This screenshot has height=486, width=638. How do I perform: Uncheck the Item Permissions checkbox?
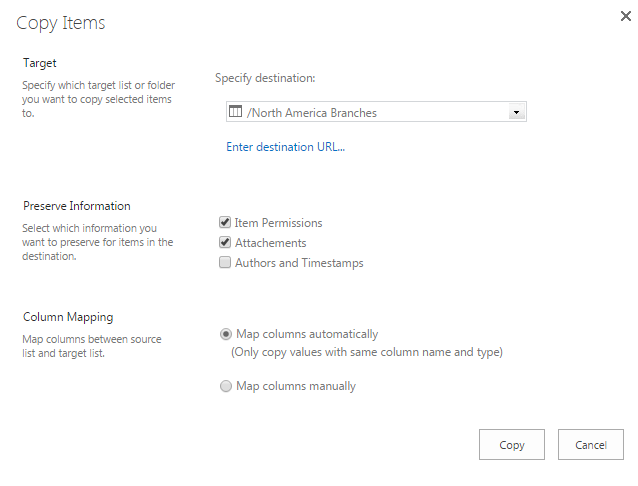point(225,222)
